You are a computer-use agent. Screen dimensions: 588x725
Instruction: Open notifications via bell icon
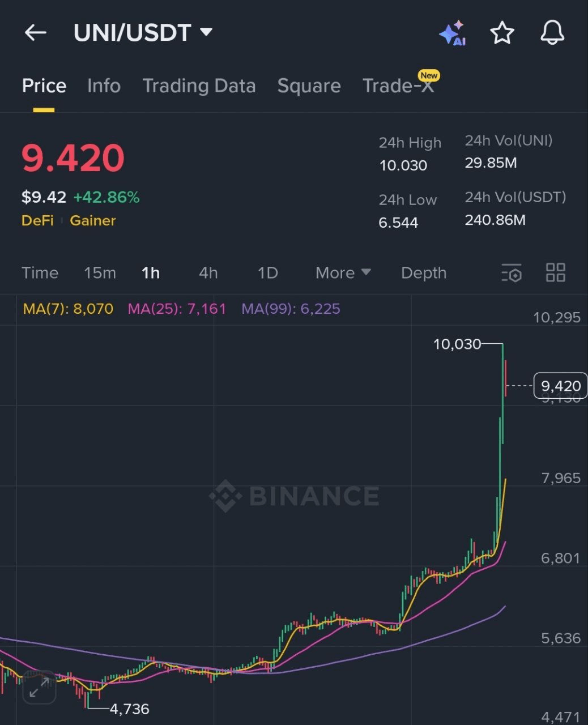[551, 33]
